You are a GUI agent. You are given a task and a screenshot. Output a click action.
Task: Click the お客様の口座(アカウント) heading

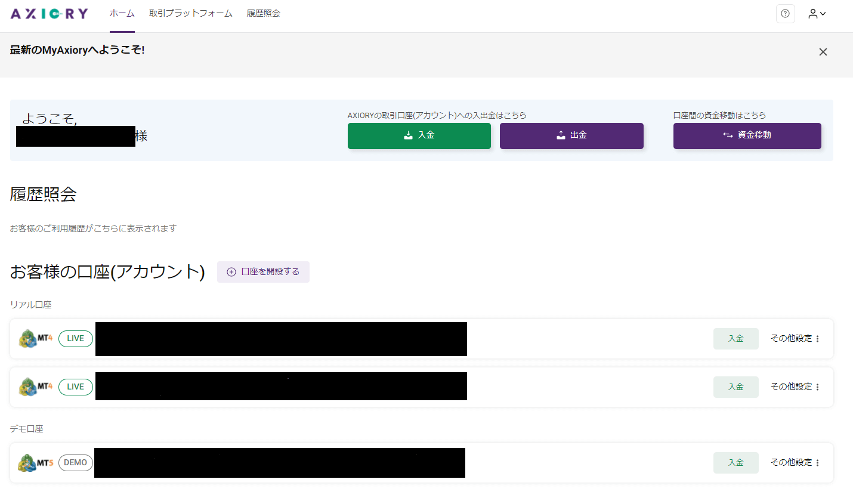107,271
